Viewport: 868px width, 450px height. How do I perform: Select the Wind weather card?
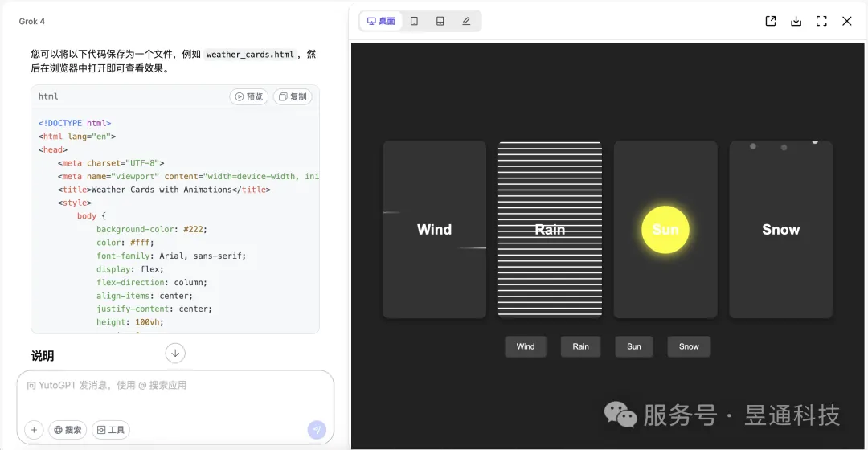(x=435, y=229)
